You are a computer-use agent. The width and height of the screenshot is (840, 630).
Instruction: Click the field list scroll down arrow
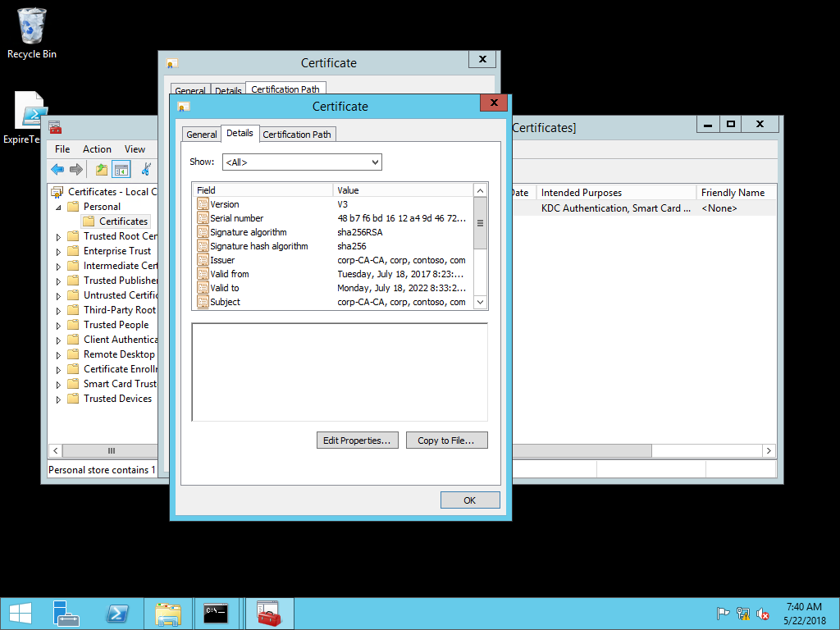[481, 303]
